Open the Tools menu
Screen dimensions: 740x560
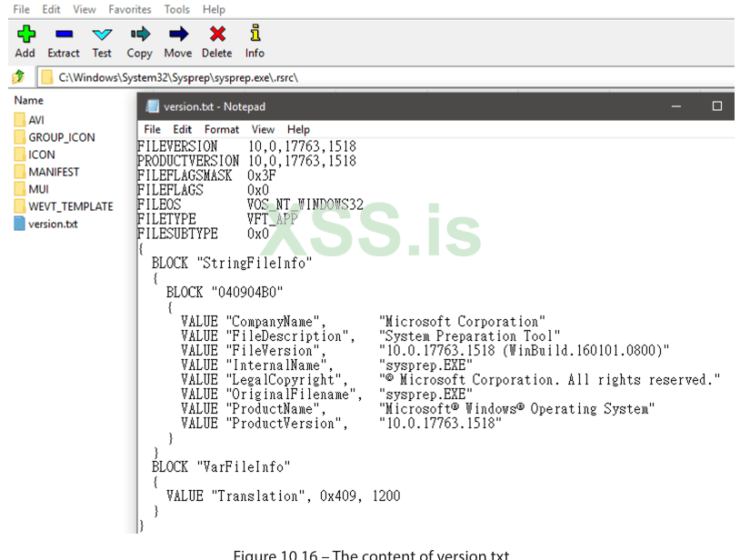point(177,9)
